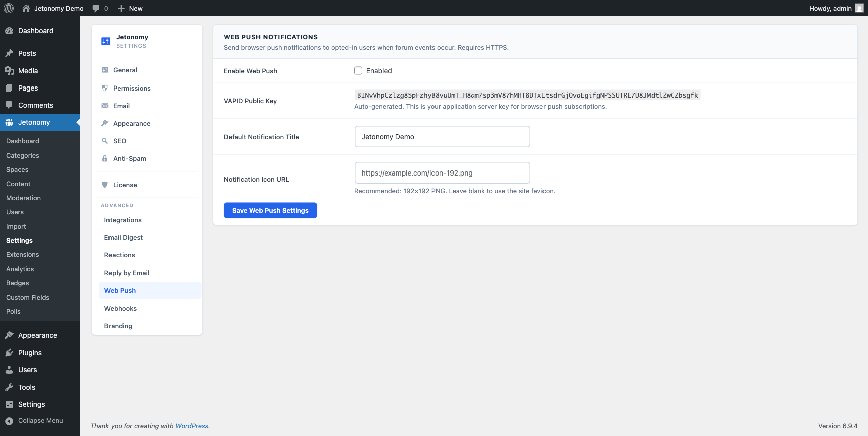The height and width of the screenshot is (436, 868).
Task: Click the Enabled checkbox label text
Action: tap(379, 71)
